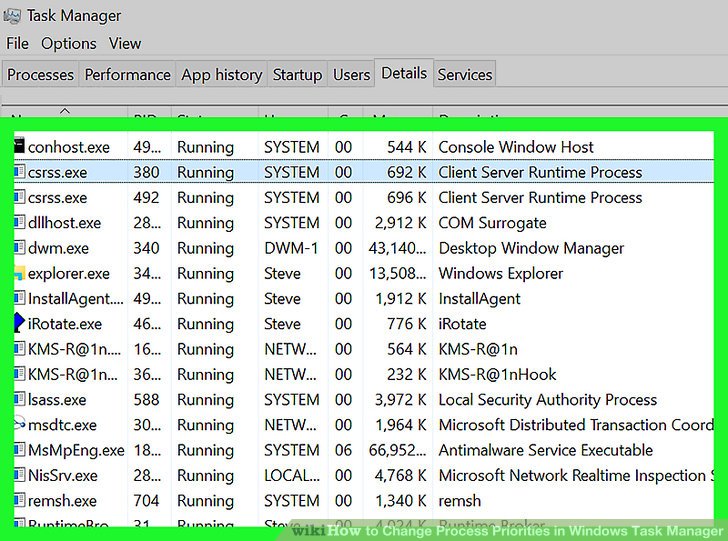
Task: Click the MsMpEng.exe process icon
Action: pos(19,450)
